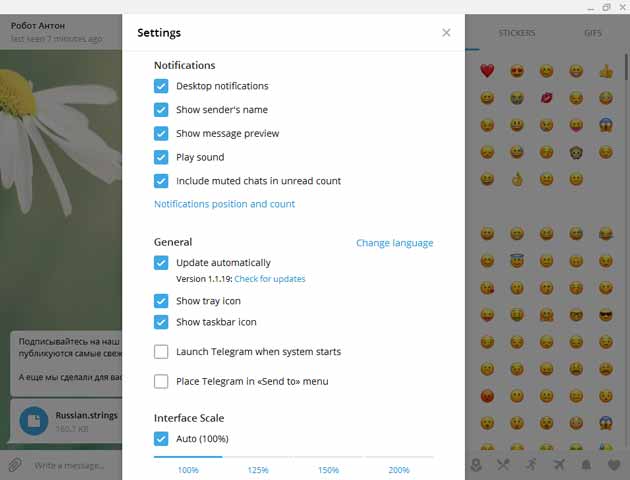Viewport: 630px width, 480px height.
Task: Switch to the Stickers tab
Action: [517, 33]
